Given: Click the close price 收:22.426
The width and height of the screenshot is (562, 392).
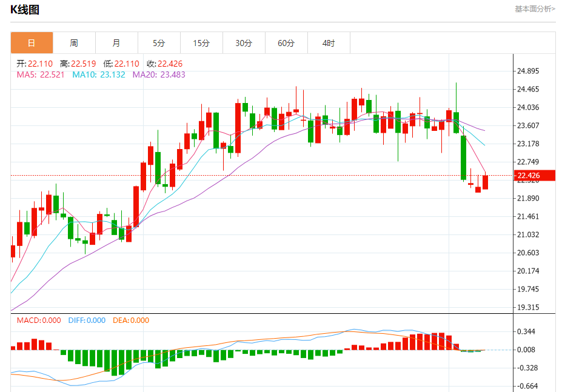Looking at the screenshot, I should pos(164,64).
